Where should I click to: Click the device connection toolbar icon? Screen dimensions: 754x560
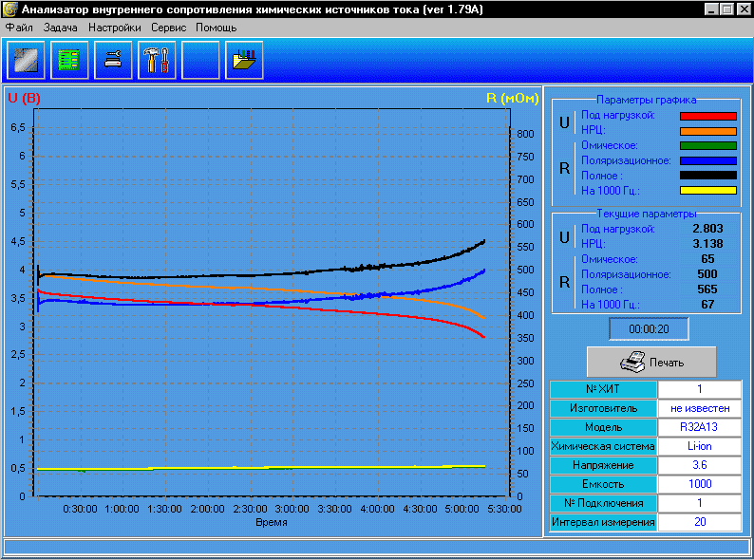(x=114, y=60)
